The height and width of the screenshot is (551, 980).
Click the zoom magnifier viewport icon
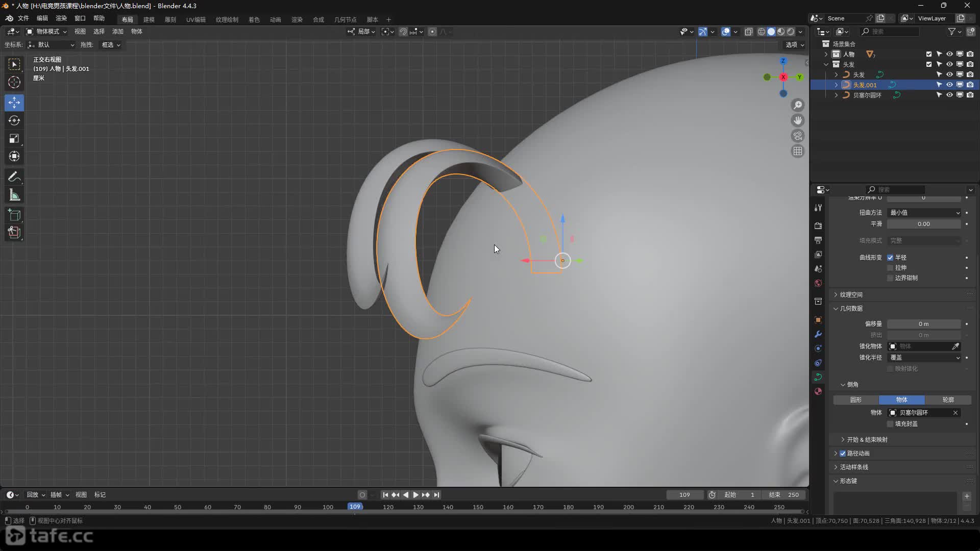(797, 105)
